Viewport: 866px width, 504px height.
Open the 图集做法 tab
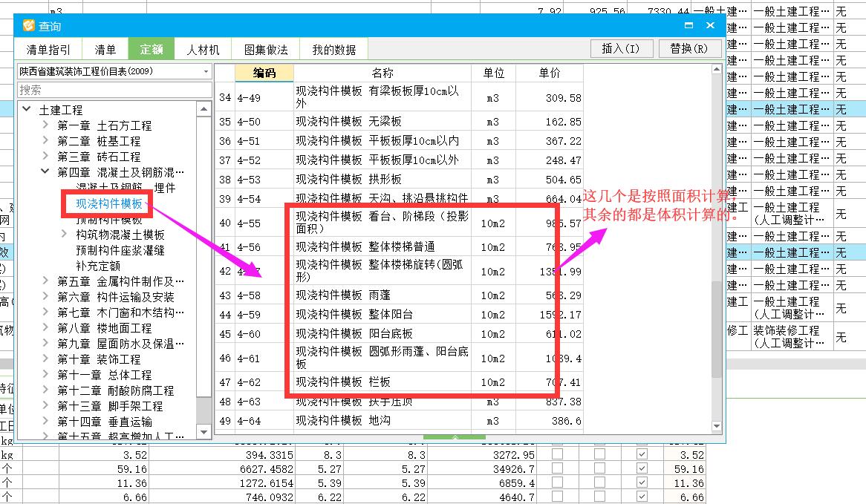click(266, 50)
